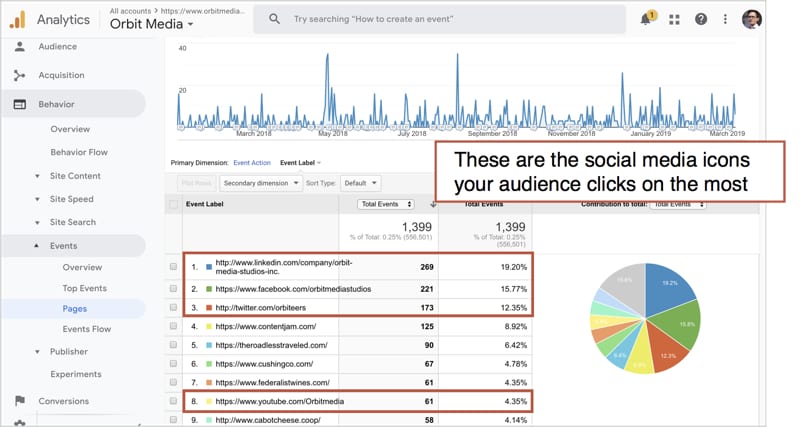
Task: Click the red 12.3% pie slice
Action: point(666,351)
